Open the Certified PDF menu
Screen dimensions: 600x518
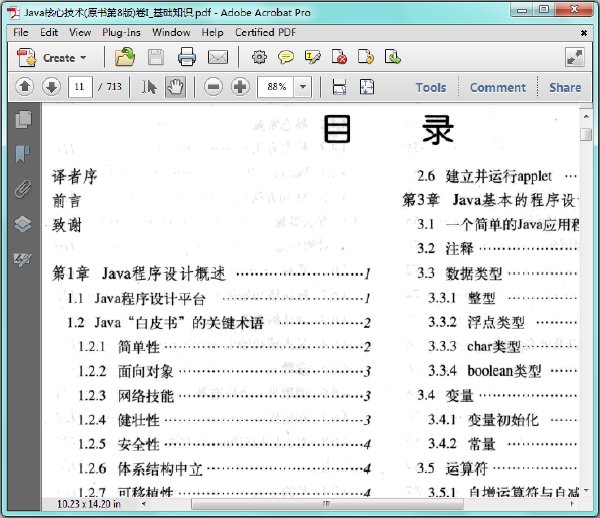click(x=266, y=33)
